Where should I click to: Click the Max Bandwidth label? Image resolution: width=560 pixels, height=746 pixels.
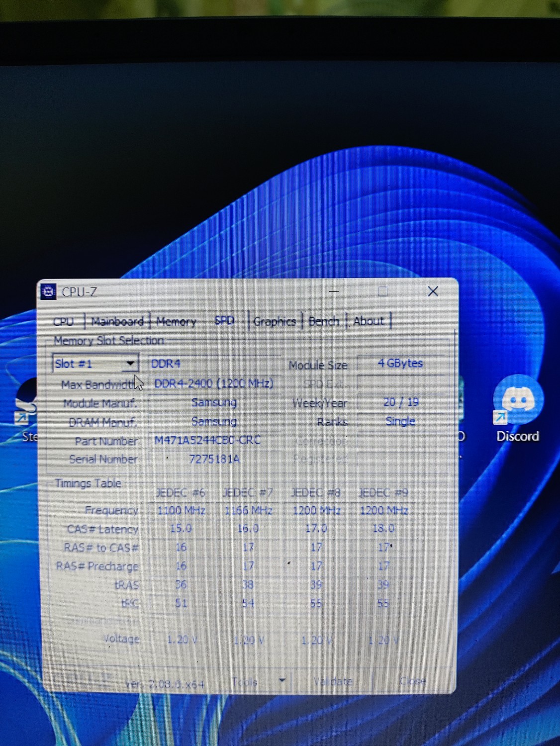coord(99,384)
